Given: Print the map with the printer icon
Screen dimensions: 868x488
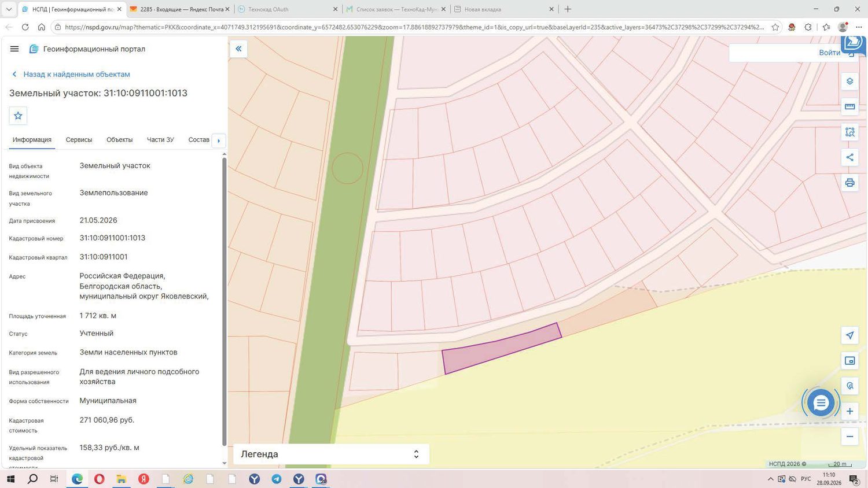Looking at the screenshot, I should coord(849,183).
